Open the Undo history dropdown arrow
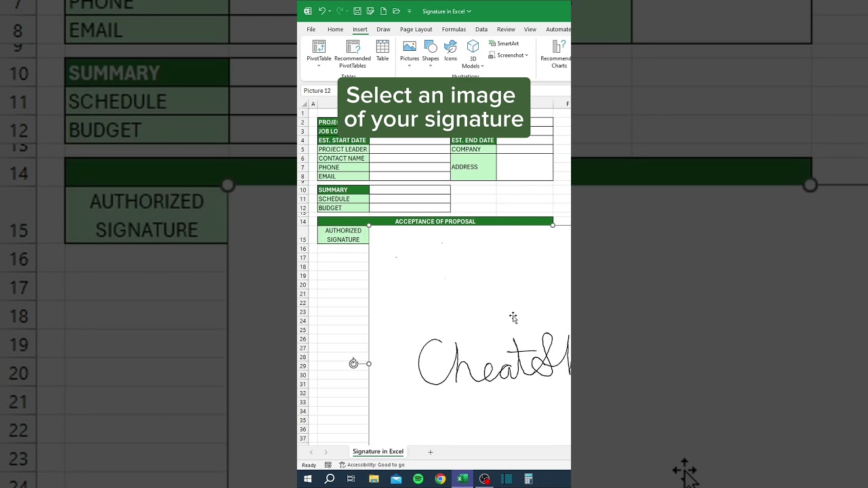Image resolution: width=868 pixels, height=488 pixels. point(330,12)
